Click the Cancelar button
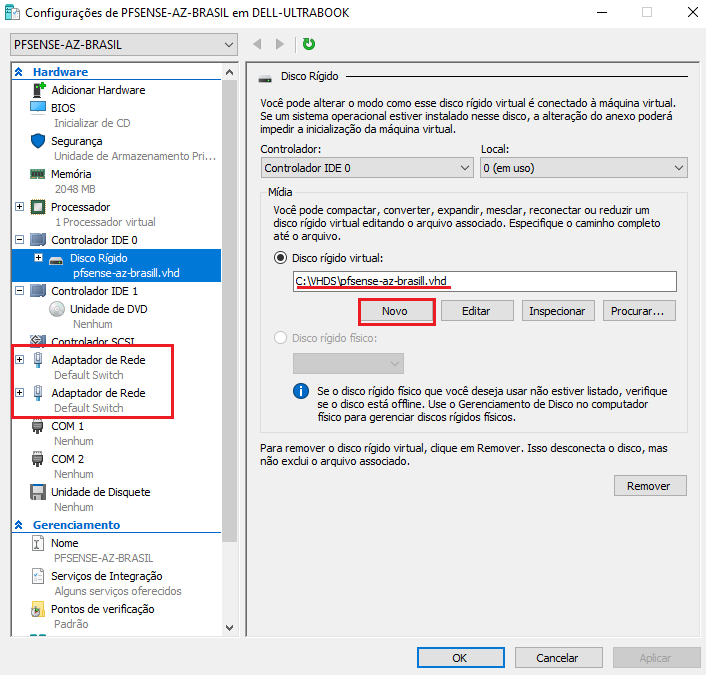Image resolution: width=706 pixels, height=675 pixels. 557,658
